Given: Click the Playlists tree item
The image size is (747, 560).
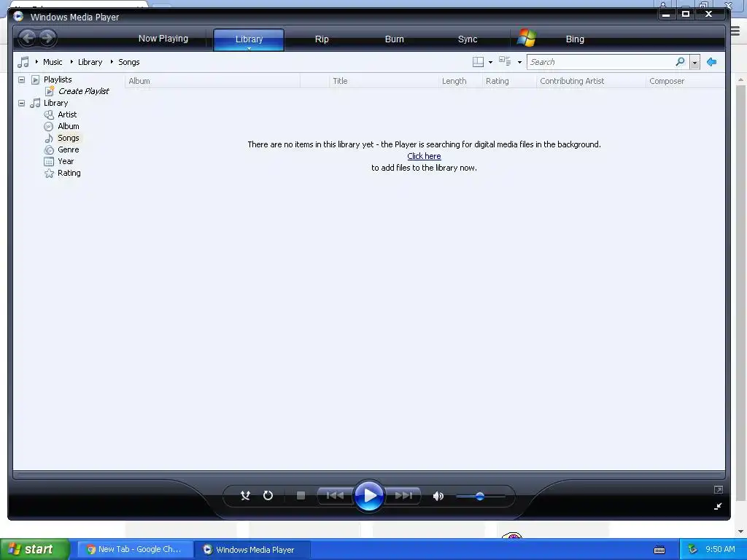Looking at the screenshot, I should (x=58, y=79).
